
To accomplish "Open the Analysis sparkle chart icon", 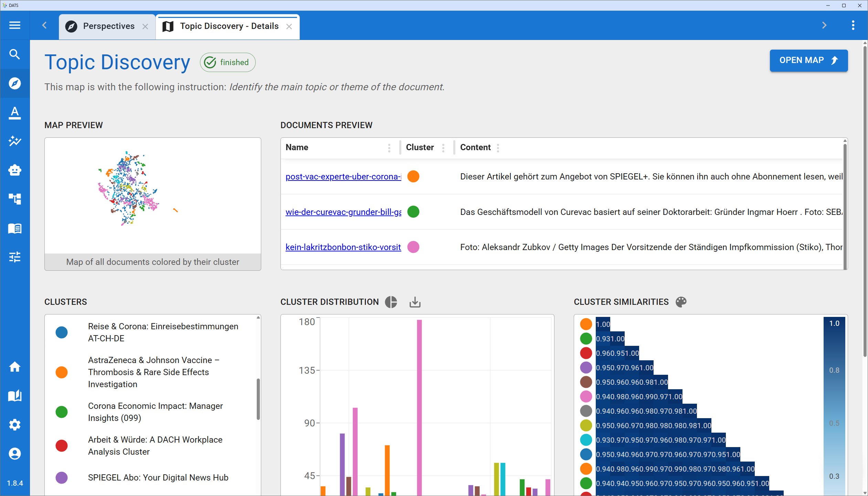I will coord(15,141).
